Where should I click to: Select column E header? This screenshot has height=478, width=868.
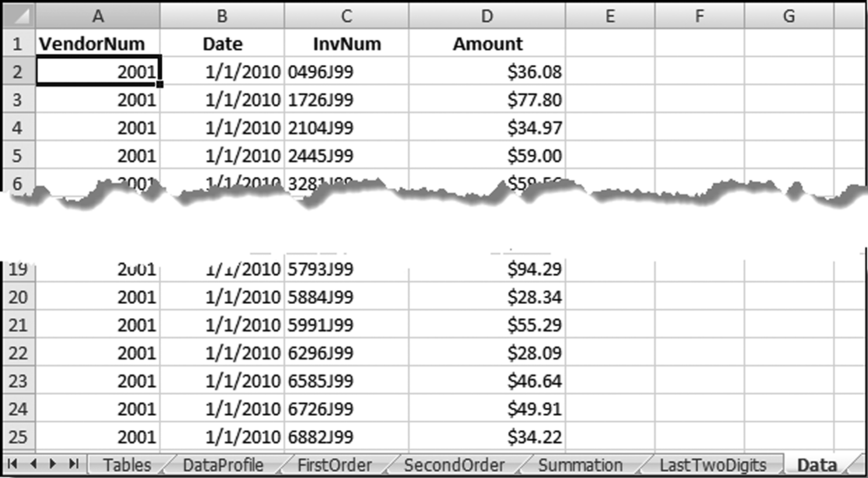610,16
